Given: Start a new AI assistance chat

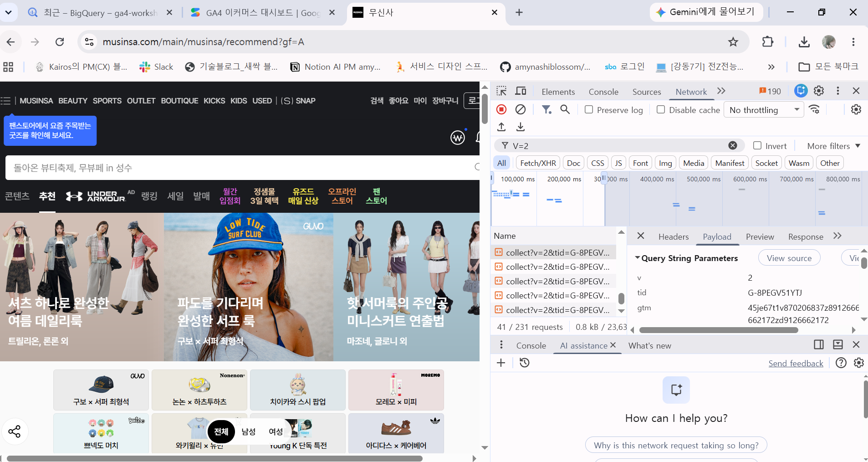Looking at the screenshot, I should pyautogui.click(x=501, y=363).
